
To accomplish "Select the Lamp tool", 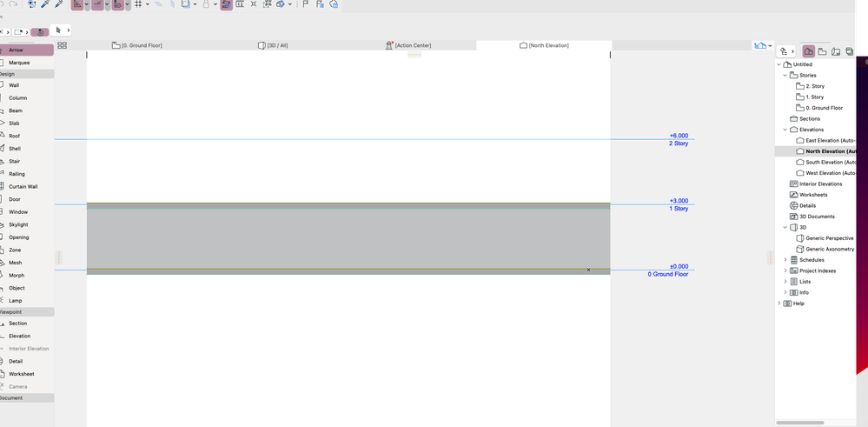I will [27, 301].
